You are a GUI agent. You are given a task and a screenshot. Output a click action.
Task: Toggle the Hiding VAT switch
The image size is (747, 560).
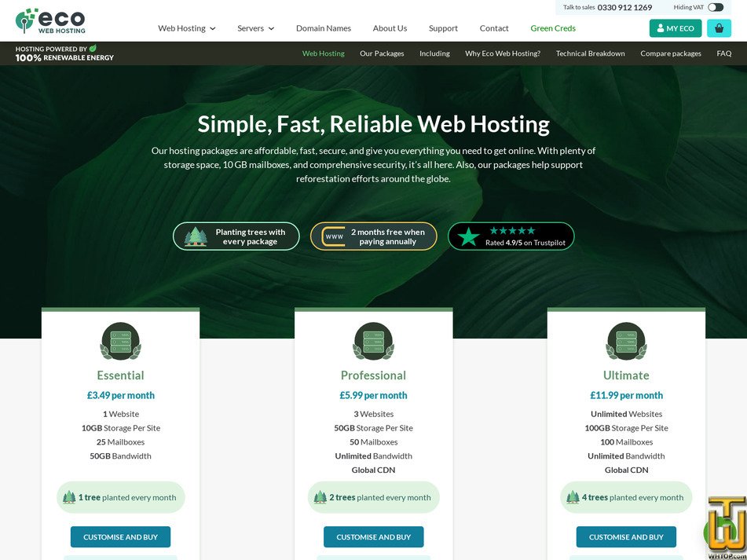[716, 6]
